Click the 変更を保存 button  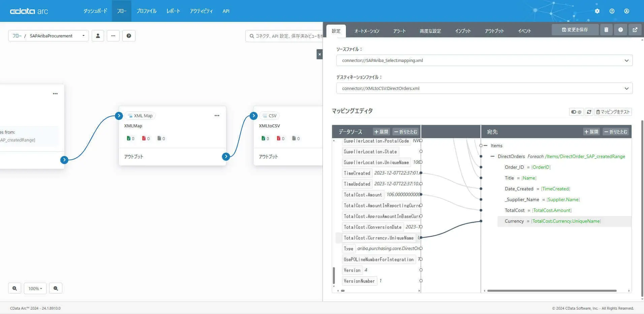pos(575,30)
